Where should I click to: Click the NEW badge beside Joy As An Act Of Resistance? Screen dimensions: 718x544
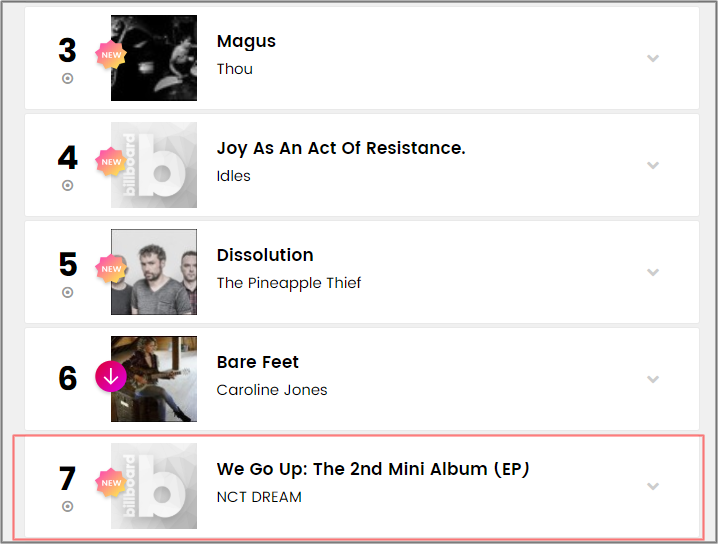click(110, 162)
